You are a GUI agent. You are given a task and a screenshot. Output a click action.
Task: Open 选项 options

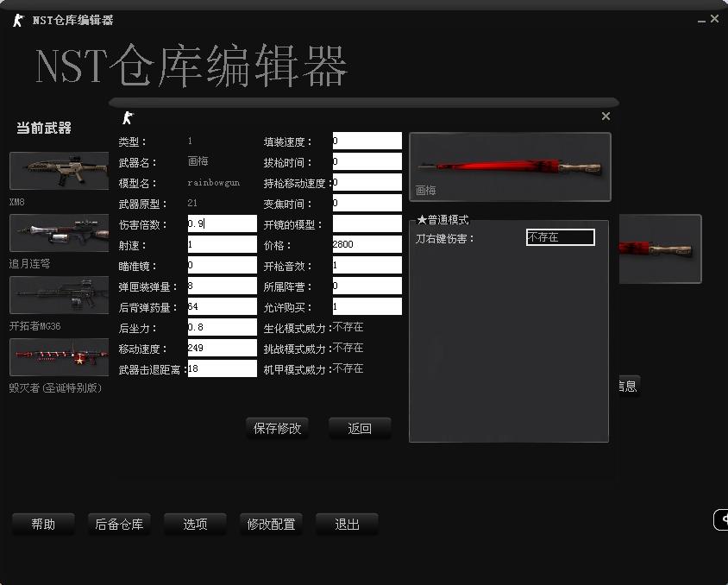pos(195,524)
